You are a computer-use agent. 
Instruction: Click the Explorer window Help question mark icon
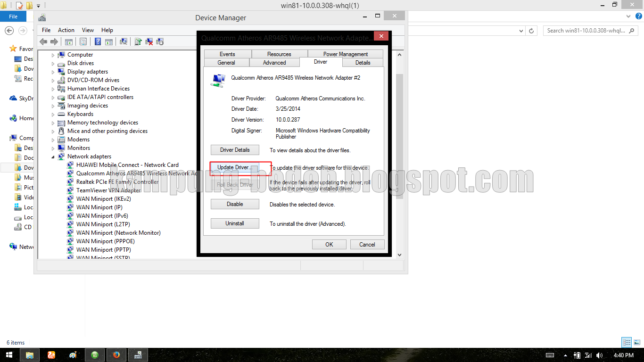coord(639,16)
